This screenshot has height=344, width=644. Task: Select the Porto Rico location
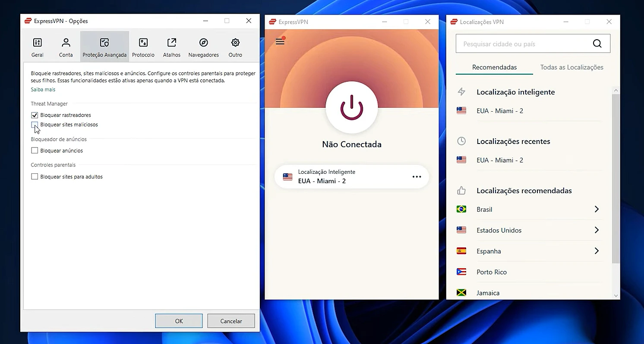(528, 272)
